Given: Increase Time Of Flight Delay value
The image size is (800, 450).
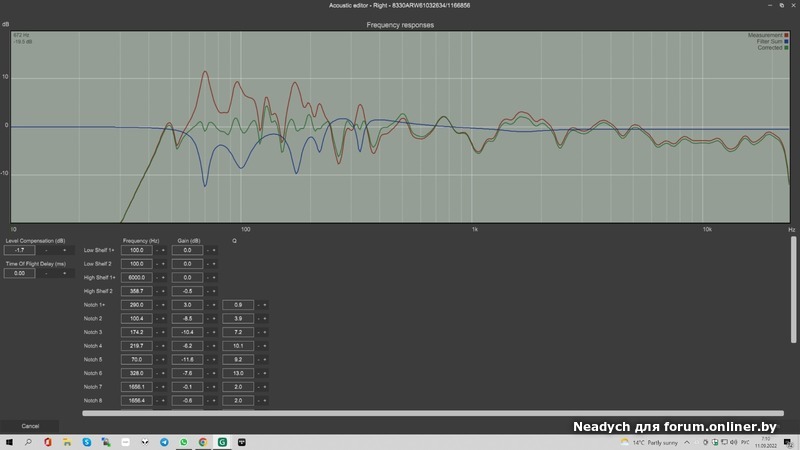Looking at the screenshot, I should click(64, 273).
